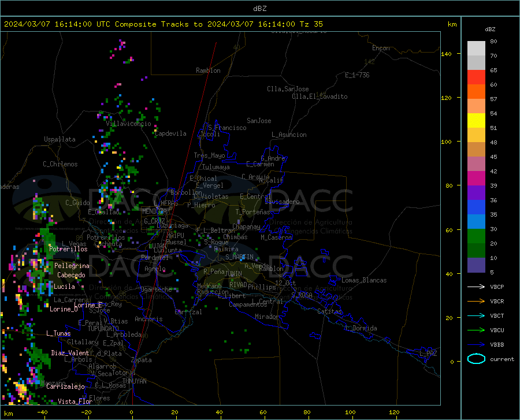The image size is (520, 420).
Task: Click the Carrizalejo label on map
Action: (66, 386)
